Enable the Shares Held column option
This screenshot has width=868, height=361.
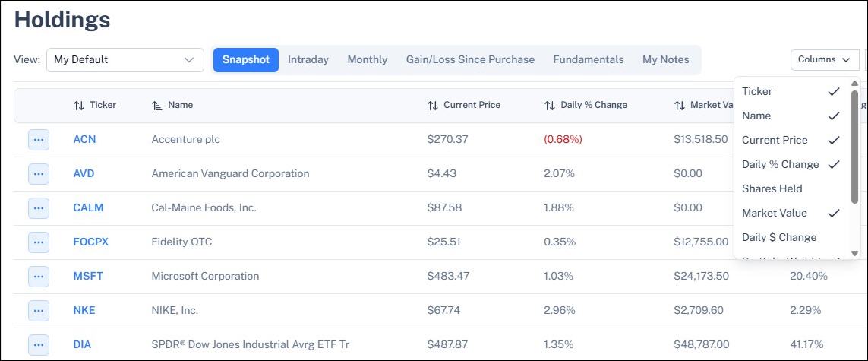(791, 188)
